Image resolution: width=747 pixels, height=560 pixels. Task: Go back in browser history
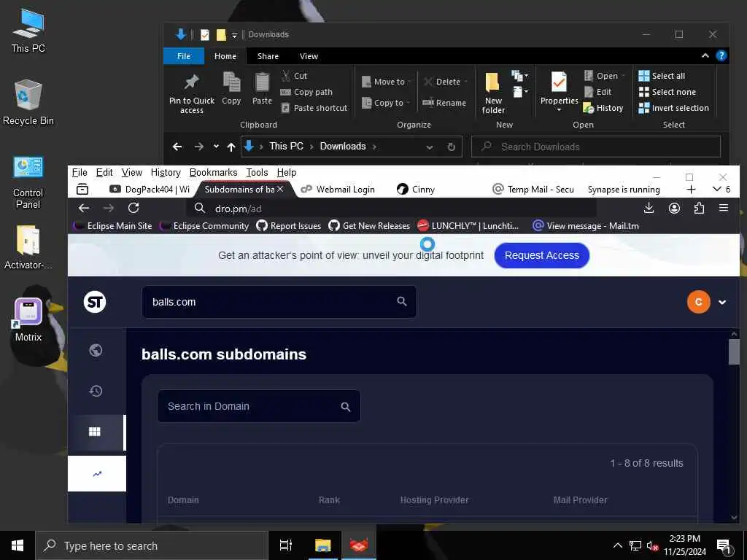84,208
